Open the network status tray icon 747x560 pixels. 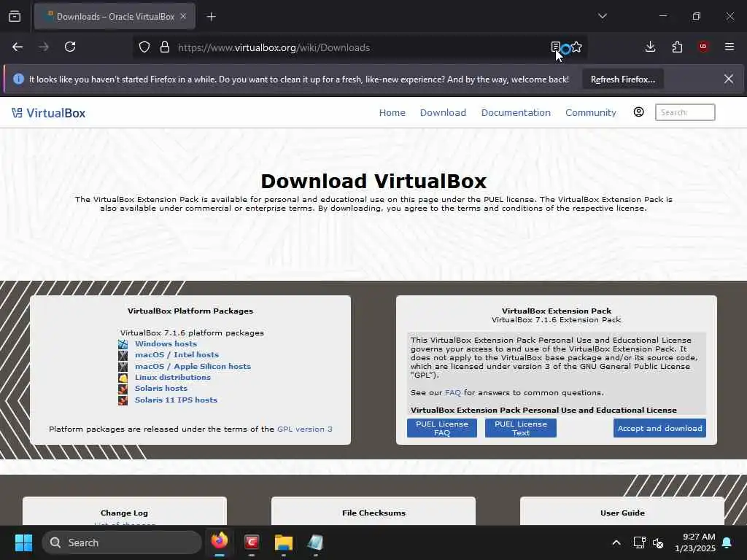(639, 542)
